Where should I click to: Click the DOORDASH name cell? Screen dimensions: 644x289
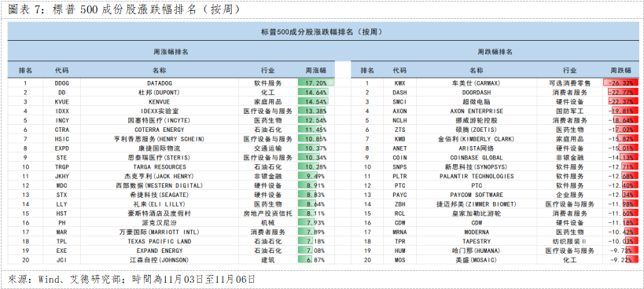(476, 92)
